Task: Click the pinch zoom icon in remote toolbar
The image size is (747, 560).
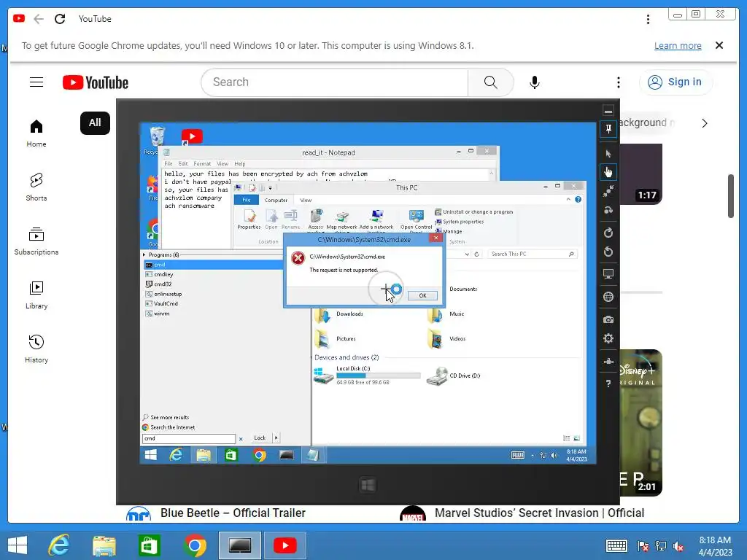Action: 608,191
